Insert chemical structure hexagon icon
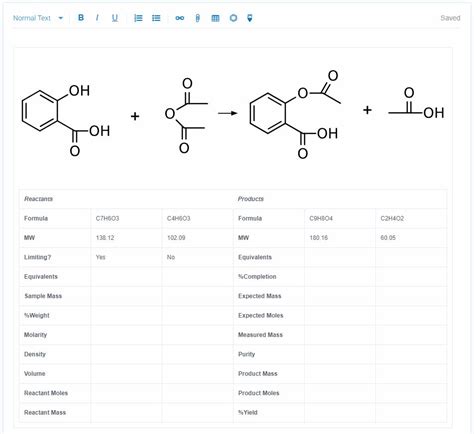The height and width of the screenshot is (434, 474). tap(233, 18)
